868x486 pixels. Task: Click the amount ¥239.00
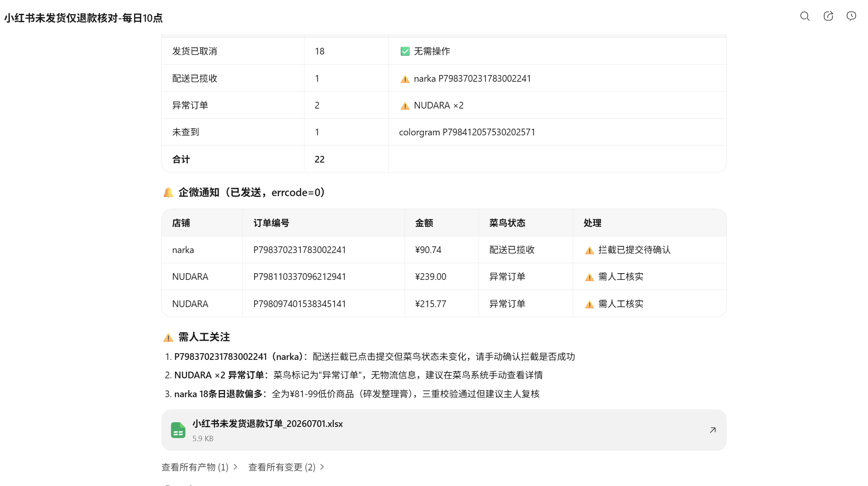tap(430, 277)
